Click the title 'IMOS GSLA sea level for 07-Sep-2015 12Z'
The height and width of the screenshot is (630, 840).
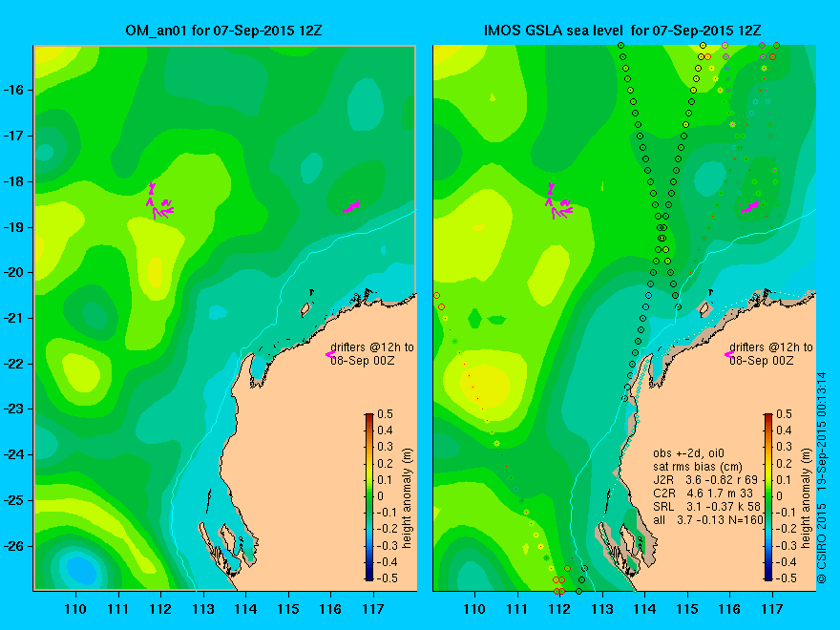(622, 31)
